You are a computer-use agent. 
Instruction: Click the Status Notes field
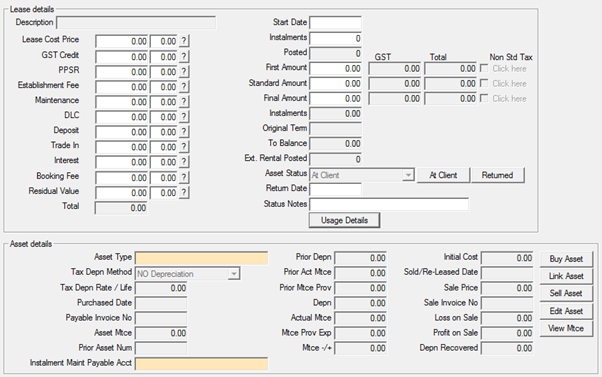tap(389, 204)
